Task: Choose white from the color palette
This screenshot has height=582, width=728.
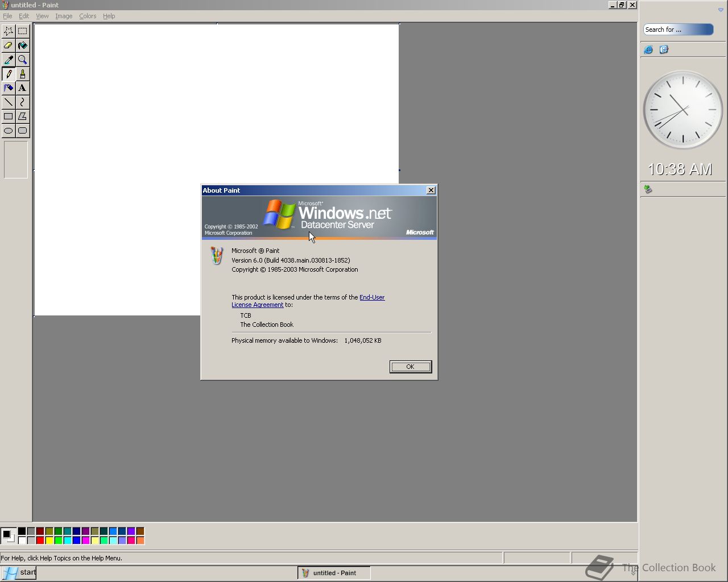Action: (x=22, y=540)
